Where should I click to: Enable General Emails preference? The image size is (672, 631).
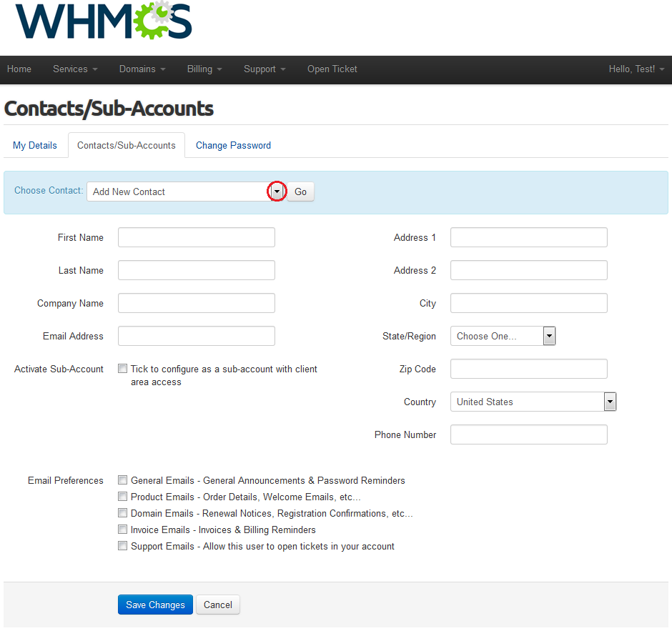click(x=122, y=480)
